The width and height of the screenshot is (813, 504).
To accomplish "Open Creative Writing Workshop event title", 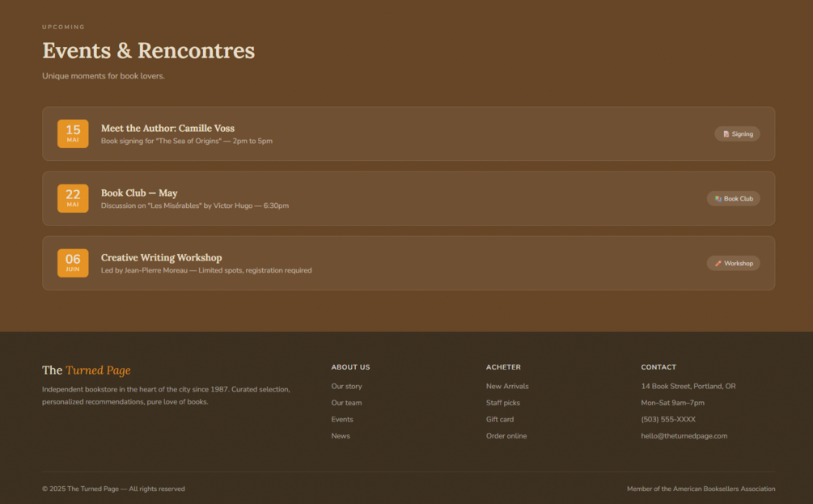I will click(161, 258).
